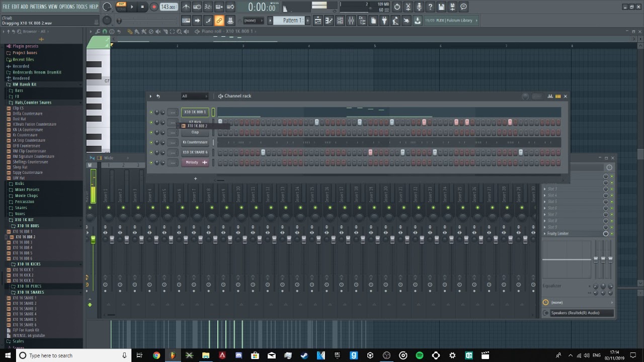Open the speech bubble chat icon
Screen dimensions: 644x362
[x=463, y=7]
